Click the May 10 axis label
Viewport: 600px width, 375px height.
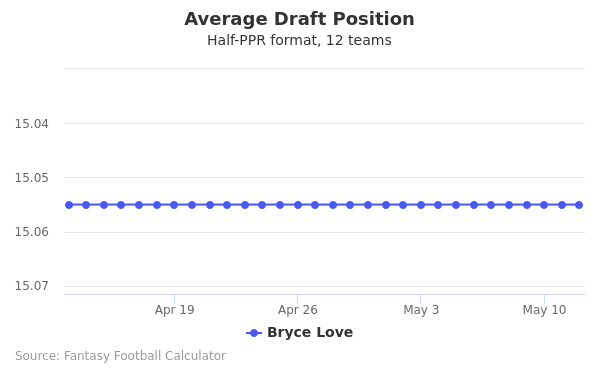544,310
